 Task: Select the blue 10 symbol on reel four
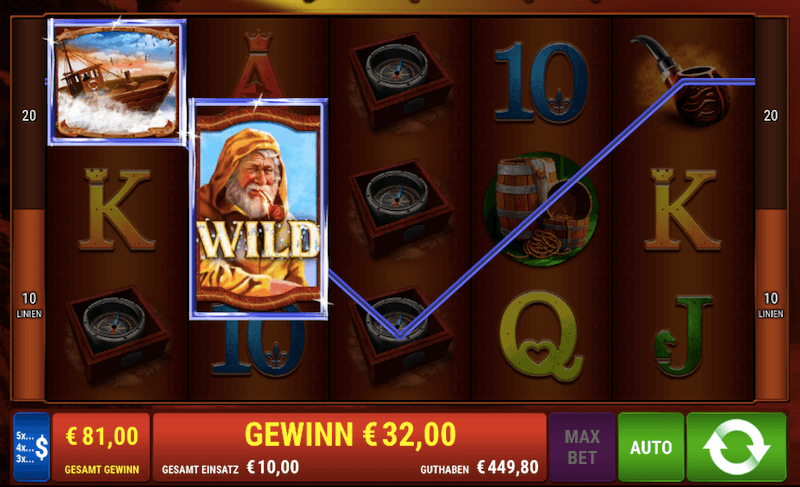(x=541, y=82)
